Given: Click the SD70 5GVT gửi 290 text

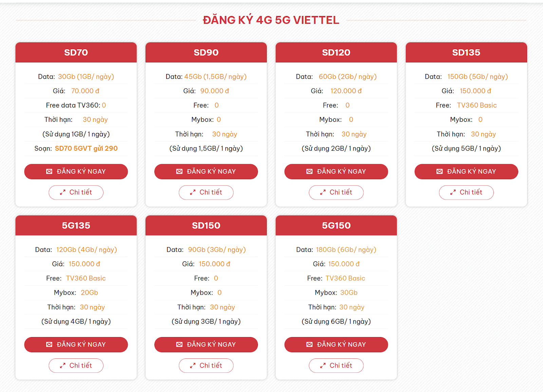Looking at the screenshot, I should point(86,148).
